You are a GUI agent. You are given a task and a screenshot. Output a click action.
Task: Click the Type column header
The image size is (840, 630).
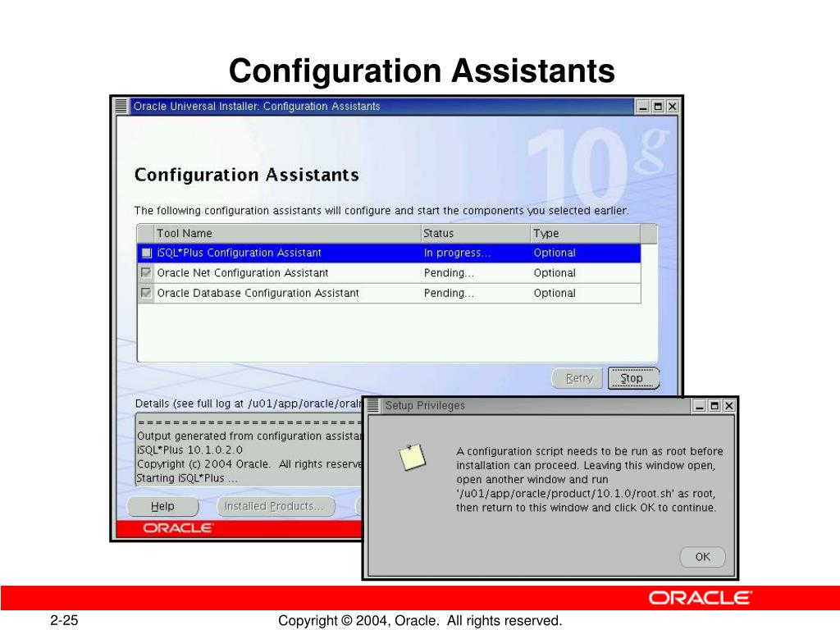coord(586,234)
